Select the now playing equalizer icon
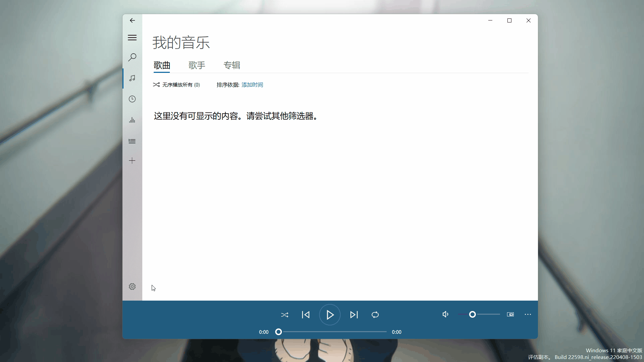The width and height of the screenshot is (644, 362). point(132,120)
